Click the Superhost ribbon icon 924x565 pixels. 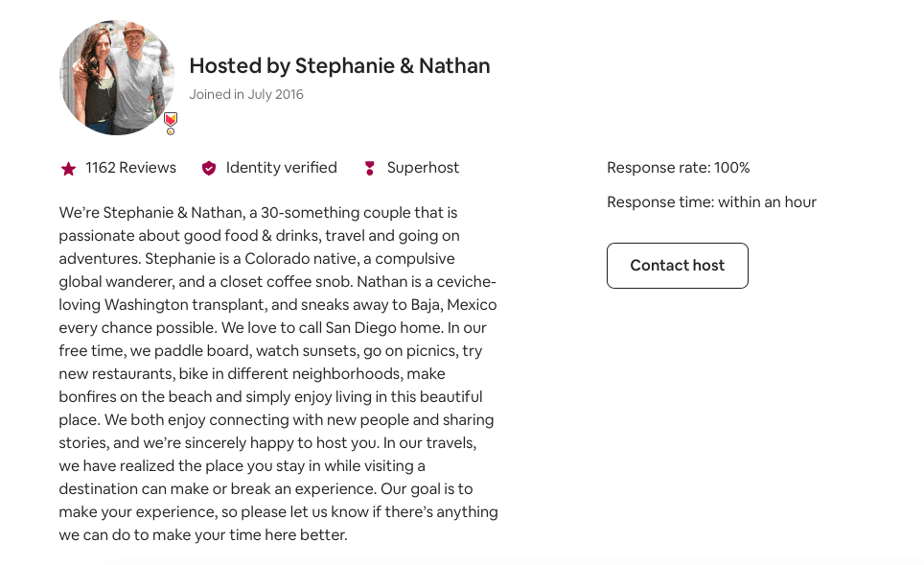[370, 168]
